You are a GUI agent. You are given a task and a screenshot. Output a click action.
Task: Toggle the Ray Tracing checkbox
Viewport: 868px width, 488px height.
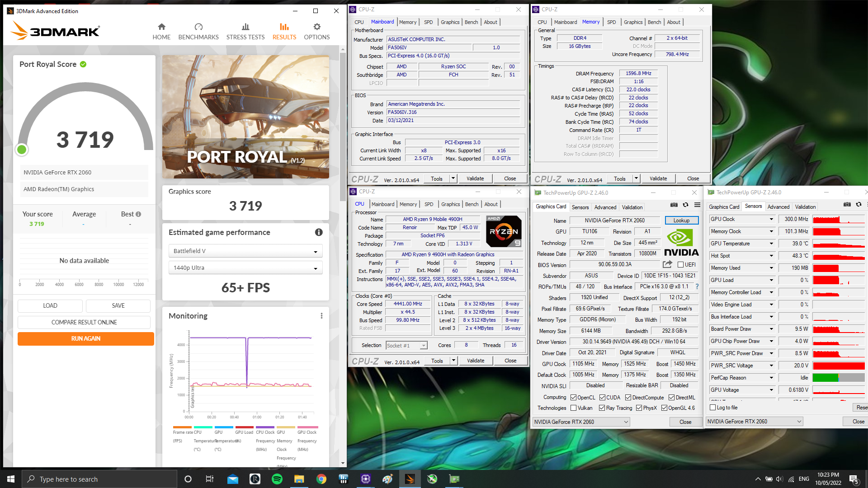click(602, 408)
